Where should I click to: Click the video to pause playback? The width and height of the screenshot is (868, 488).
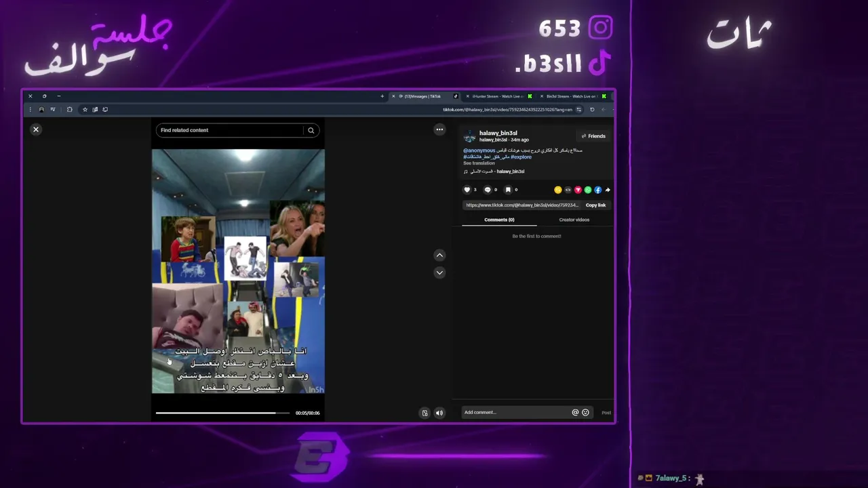point(238,271)
